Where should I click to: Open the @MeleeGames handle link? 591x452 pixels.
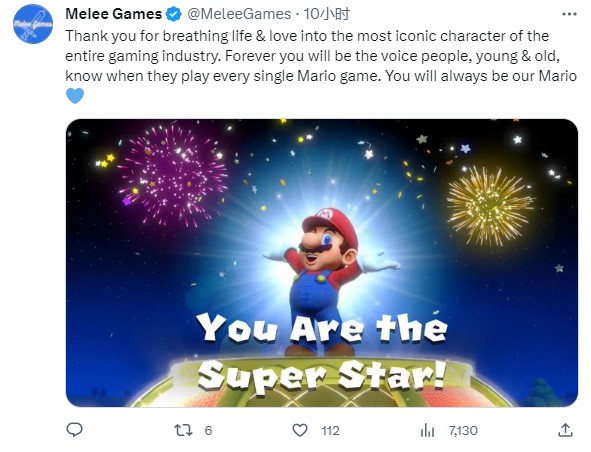coord(239,14)
